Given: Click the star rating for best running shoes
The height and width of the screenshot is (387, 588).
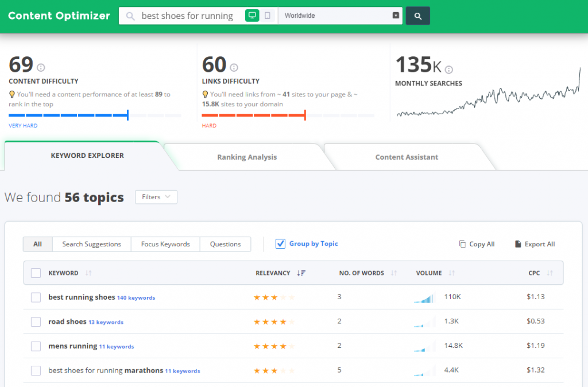Looking at the screenshot, I should pos(274,297).
